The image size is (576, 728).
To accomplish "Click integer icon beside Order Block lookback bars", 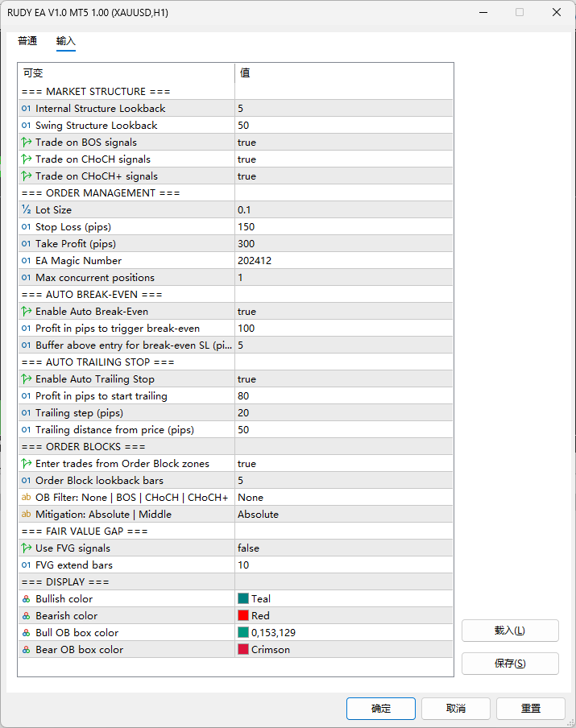I will (x=26, y=481).
